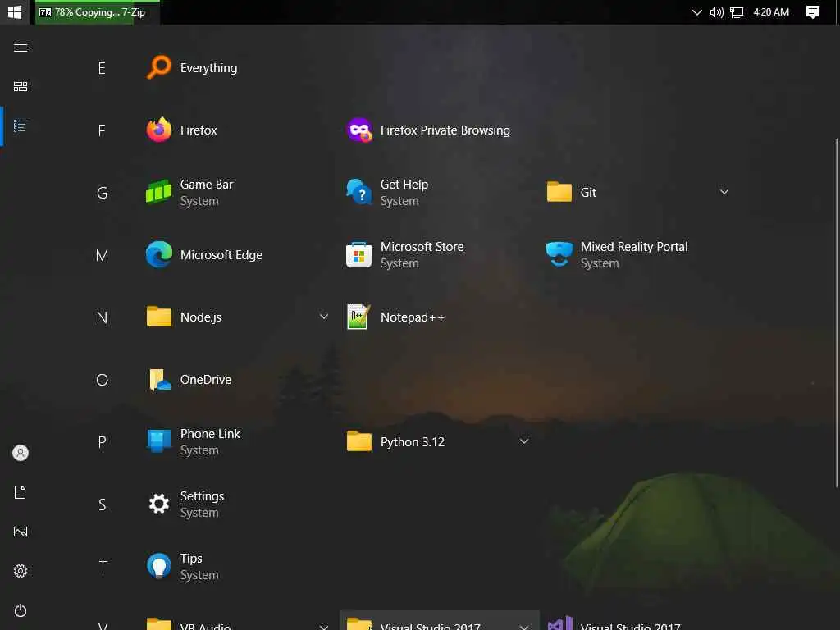Jump via the letter N header
The height and width of the screenshot is (630, 840).
102,317
